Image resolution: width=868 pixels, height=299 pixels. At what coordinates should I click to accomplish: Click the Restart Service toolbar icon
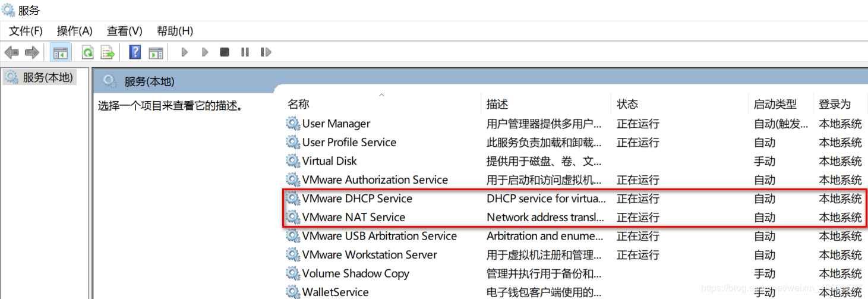click(x=266, y=52)
